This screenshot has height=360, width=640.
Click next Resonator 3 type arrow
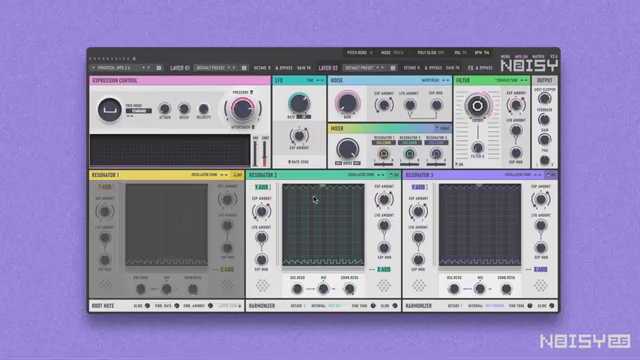pyautogui.click(x=540, y=175)
